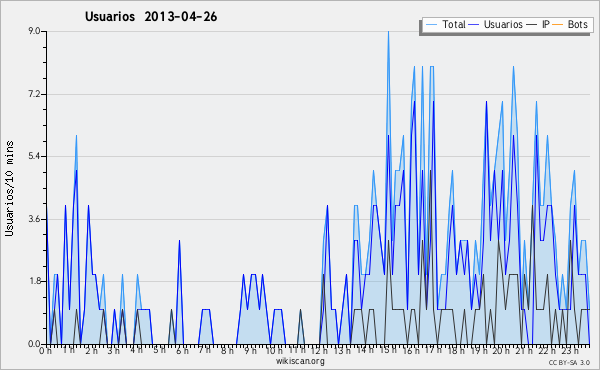Click the '21 h' x-axis label
Screen dimensions: 600x370
(524, 351)
